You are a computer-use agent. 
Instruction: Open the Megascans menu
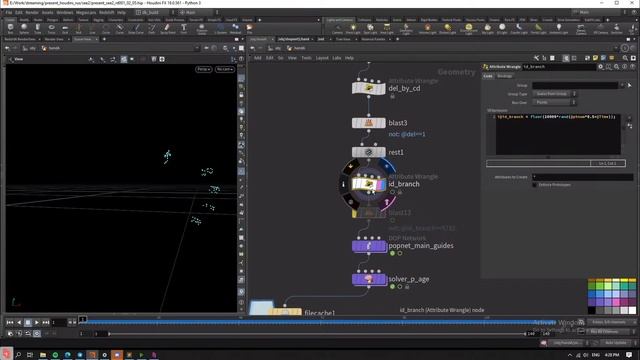point(86,13)
